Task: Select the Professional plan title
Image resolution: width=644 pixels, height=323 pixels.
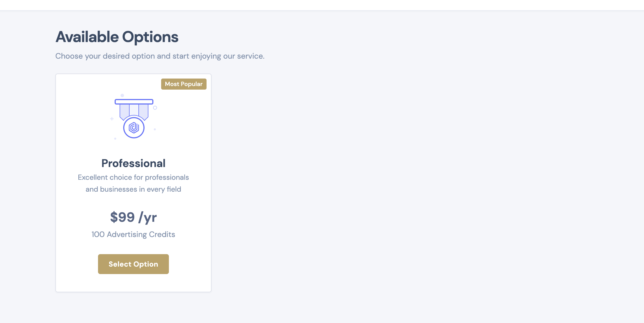Action: pyautogui.click(x=133, y=163)
